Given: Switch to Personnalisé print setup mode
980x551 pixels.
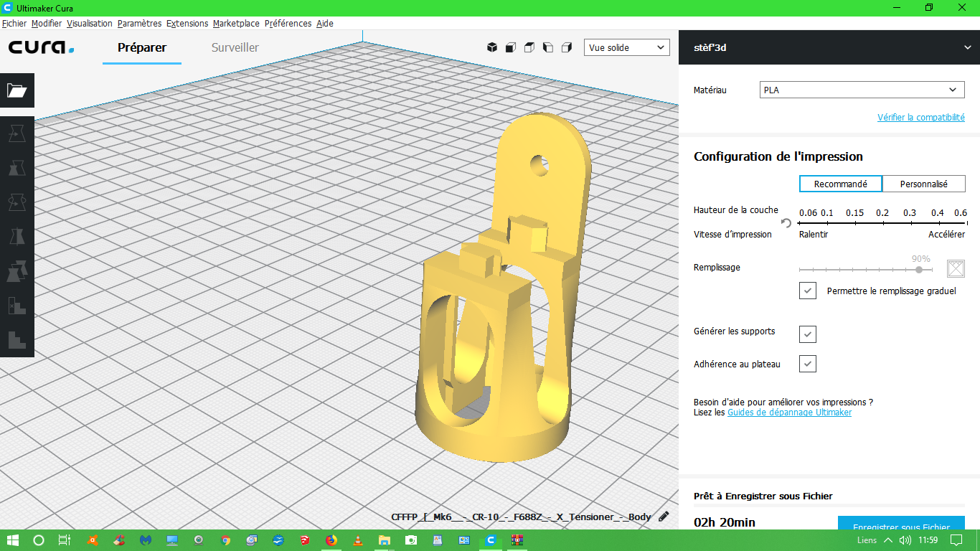Looking at the screenshot, I should coord(924,184).
